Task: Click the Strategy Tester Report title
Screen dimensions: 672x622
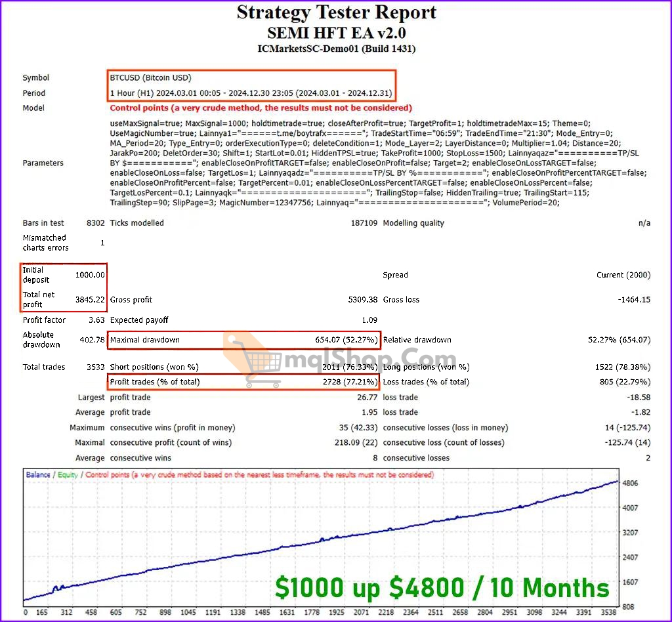Action: click(336, 12)
